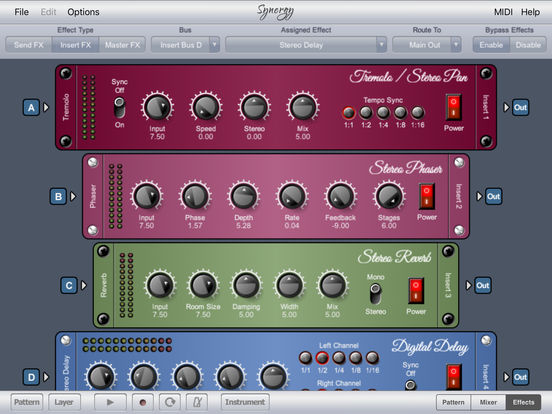Click the Phaser Depth knob
Screen dimensions: 552x414
tap(243, 196)
